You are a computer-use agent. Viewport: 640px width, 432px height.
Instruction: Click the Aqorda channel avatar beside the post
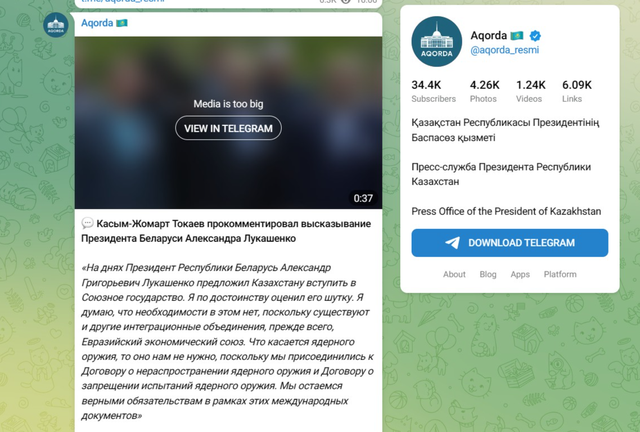tap(56, 25)
